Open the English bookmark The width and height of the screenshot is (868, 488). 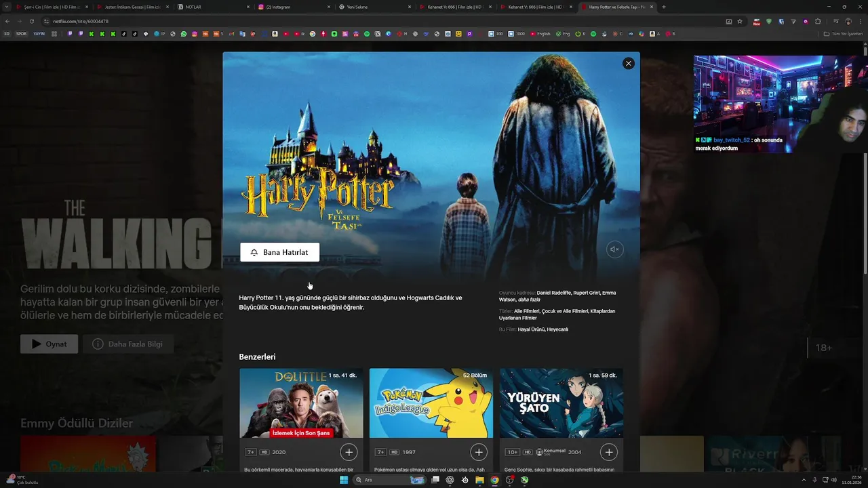[540, 33]
